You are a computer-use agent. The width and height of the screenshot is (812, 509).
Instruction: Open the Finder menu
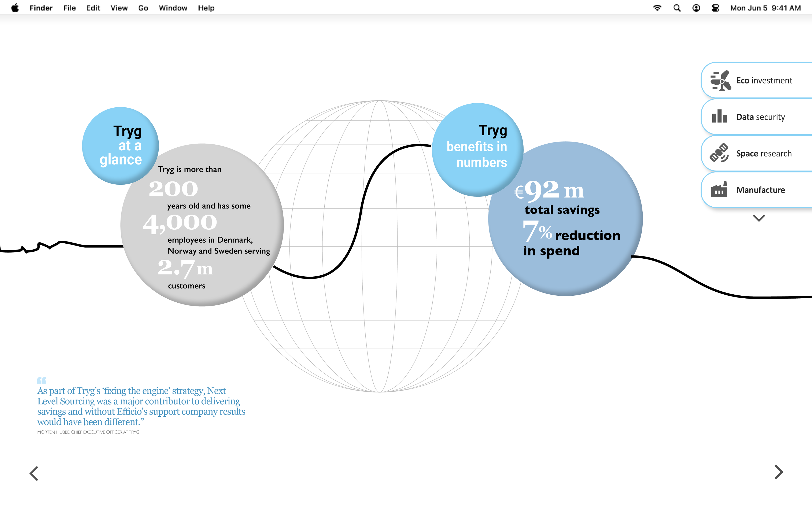coord(41,8)
